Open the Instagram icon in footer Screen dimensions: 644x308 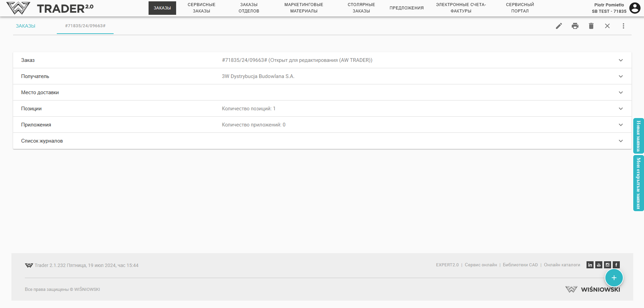click(x=607, y=265)
